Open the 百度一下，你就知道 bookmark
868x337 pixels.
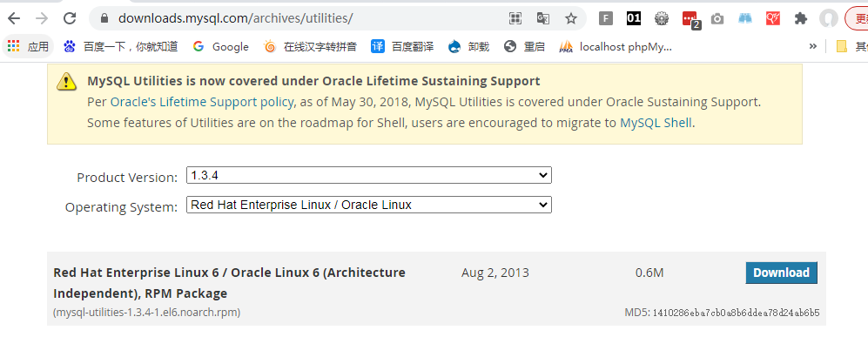[121, 46]
